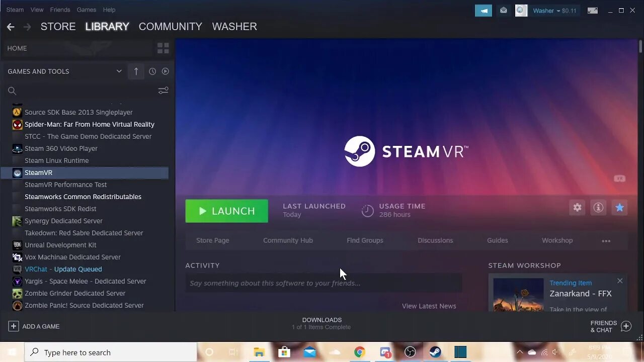
Task: Click the Washer profile avatar
Action: pyautogui.click(x=521, y=11)
